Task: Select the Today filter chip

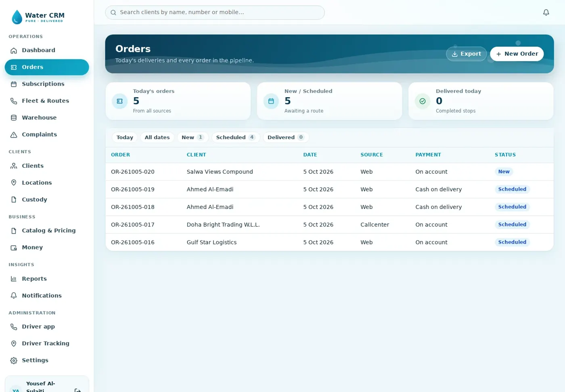Action: tap(125, 138)
